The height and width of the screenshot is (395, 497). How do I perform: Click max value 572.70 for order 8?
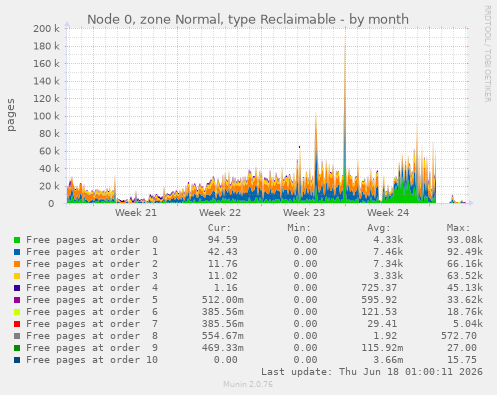pyautogui.click(x=459, y=336)
